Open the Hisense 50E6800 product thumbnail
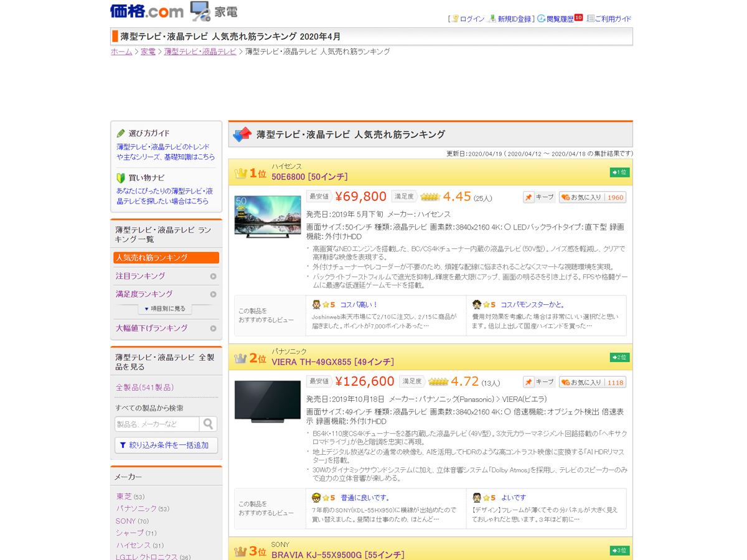The image size is (747, 560). (x=267, y=217)
